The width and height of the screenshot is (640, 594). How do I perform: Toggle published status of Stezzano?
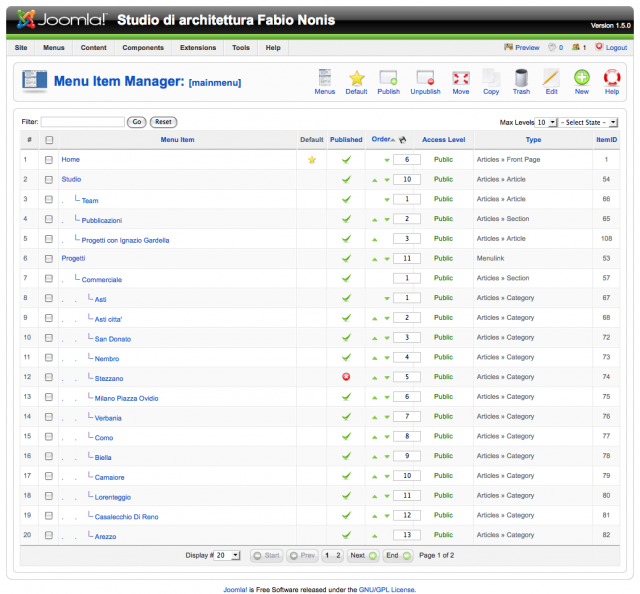[x=346, y=378]
